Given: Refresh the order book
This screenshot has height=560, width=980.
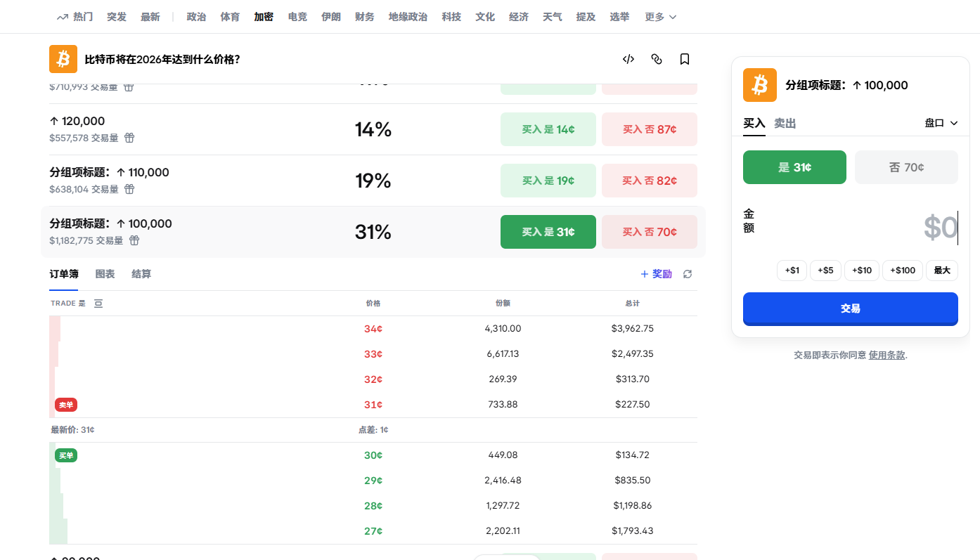Looking at the screenshot, I should pyautogui.click(x=688, y=274).
